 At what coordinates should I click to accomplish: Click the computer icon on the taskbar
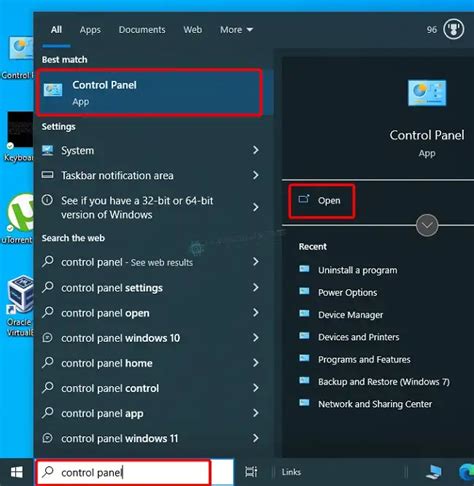(x=434, y=472)
